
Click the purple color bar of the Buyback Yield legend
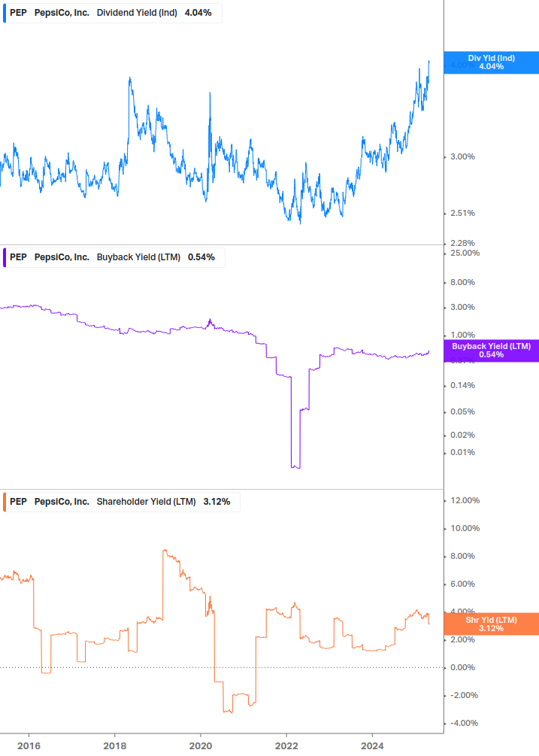pos(5,257)
